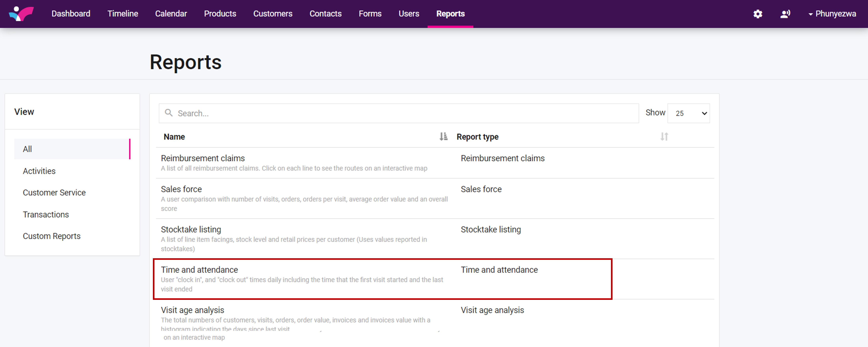Open the Stocktake listing report
This screenshot has width=868, height=347.
[x=191, y=229]
